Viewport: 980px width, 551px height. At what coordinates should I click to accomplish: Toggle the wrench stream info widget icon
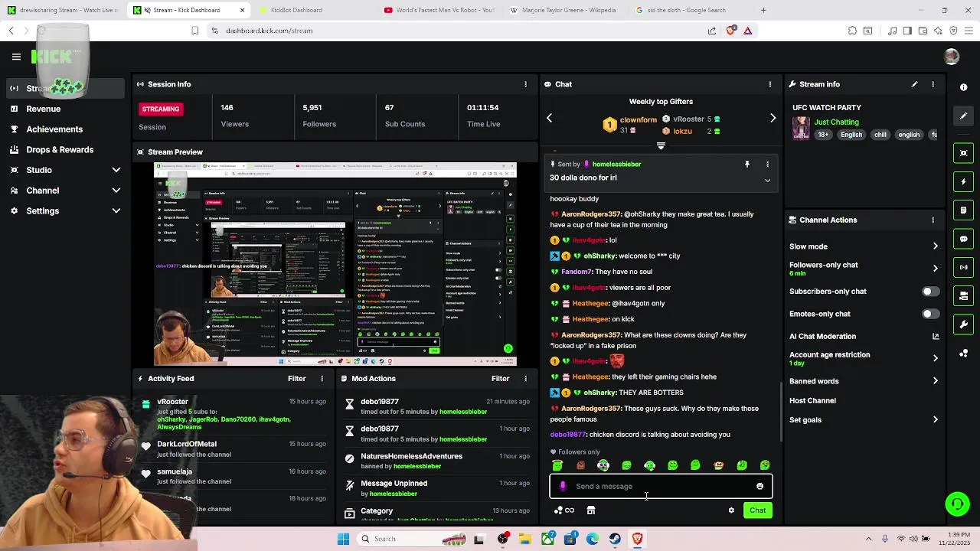click(964, 324)
